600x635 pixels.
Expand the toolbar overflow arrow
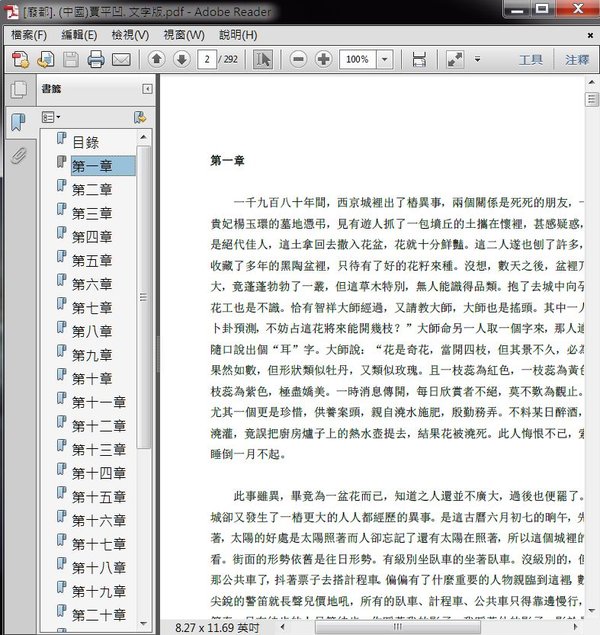point(477,60)
